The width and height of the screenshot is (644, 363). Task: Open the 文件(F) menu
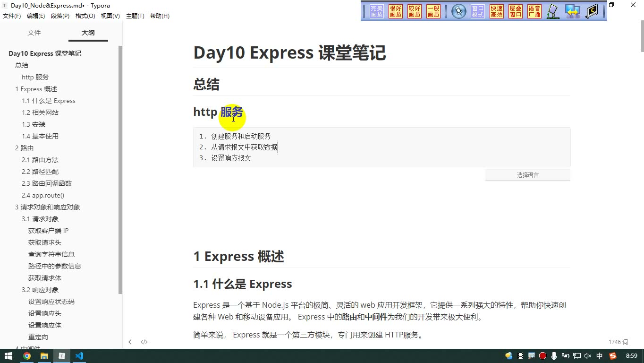(x=12, y=16)
